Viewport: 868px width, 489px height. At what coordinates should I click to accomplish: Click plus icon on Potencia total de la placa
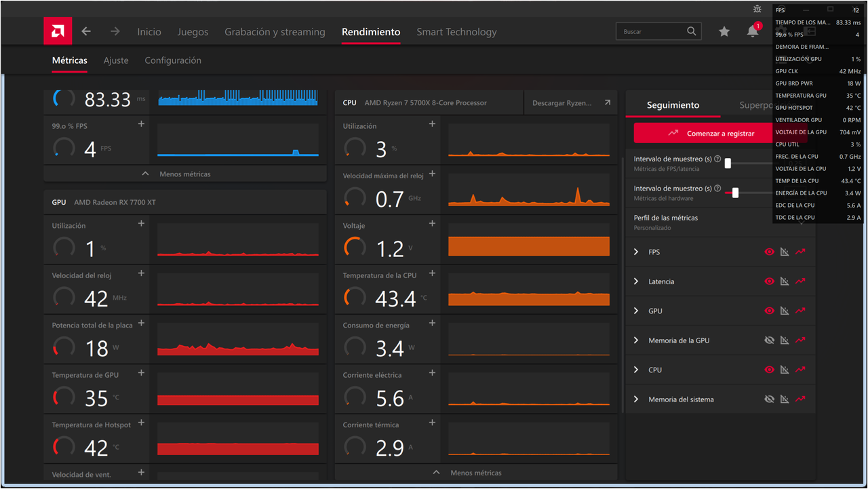[x=141, y=324]
